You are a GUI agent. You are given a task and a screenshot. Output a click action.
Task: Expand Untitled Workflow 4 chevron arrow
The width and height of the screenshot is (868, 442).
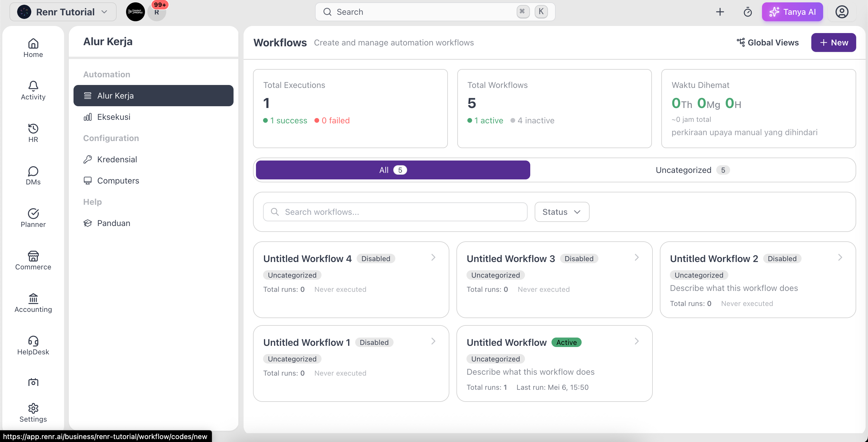tap(433, 257)
